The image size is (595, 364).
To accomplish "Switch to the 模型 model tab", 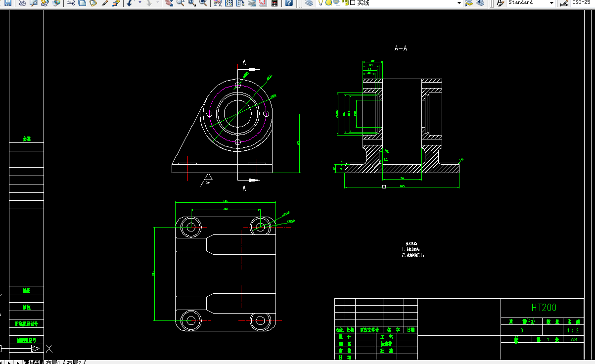I will [x=34, y=362].
